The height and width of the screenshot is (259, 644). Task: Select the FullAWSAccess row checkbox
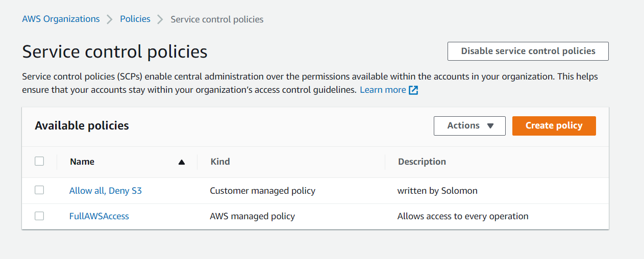[39, 216]
